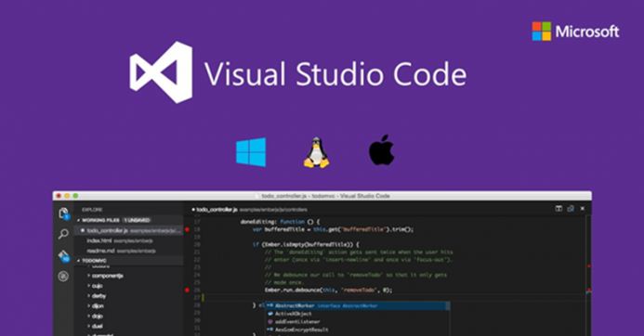Click the Windows platform logo
Image resolution: width=644 pixels, height=336 pixels.
click(251, 152)
